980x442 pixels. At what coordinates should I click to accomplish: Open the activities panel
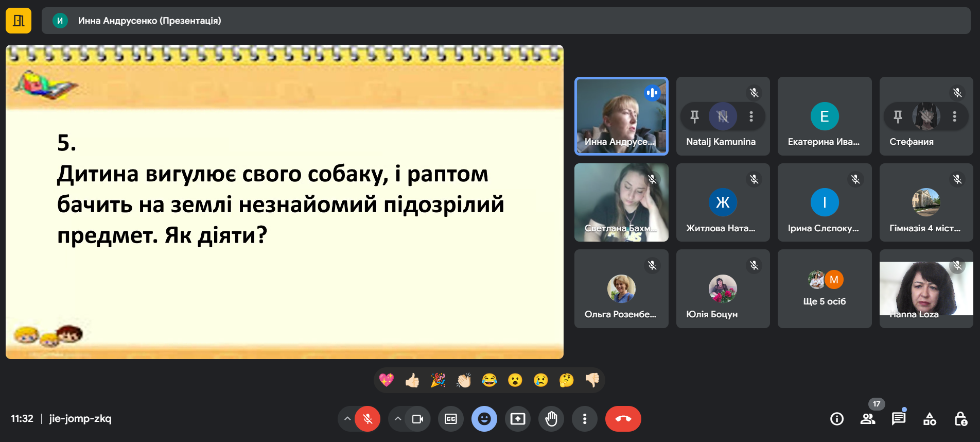930,419
